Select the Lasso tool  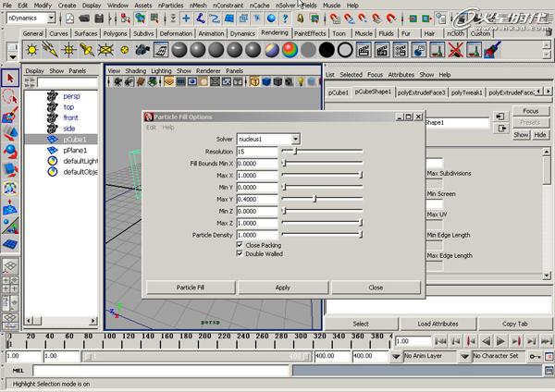click(10, 96)
